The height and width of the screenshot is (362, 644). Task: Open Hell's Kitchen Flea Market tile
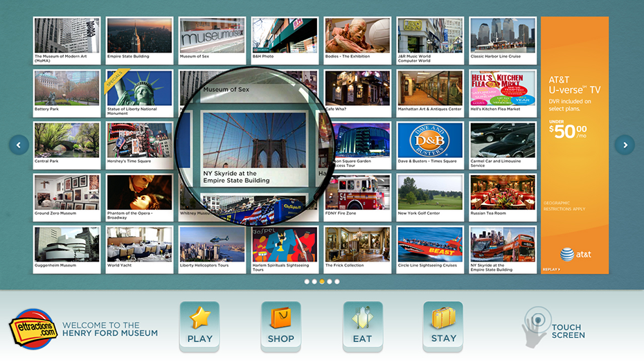coord(503,93)
